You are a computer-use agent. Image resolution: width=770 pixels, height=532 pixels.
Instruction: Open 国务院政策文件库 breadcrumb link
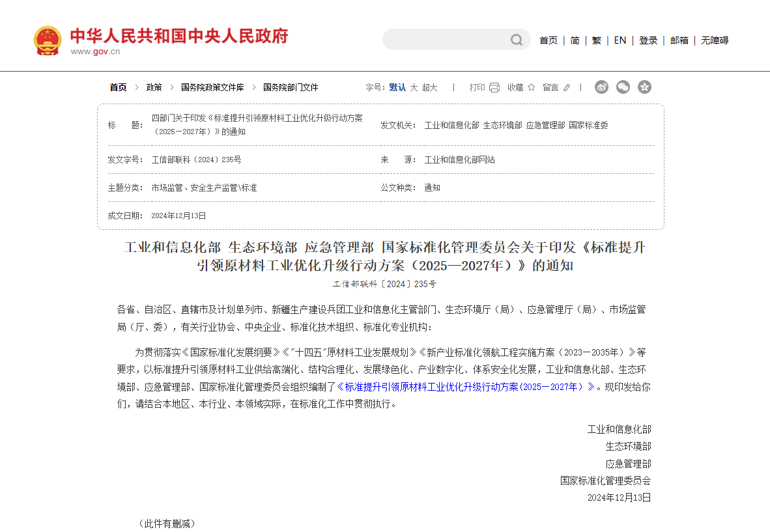tap(212, 87)
